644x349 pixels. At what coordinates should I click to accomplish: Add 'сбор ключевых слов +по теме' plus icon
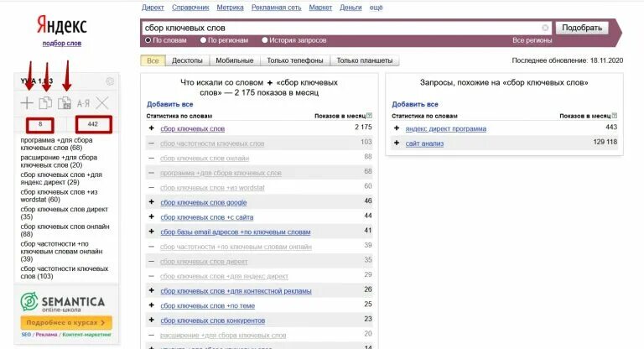coord(151,305)
